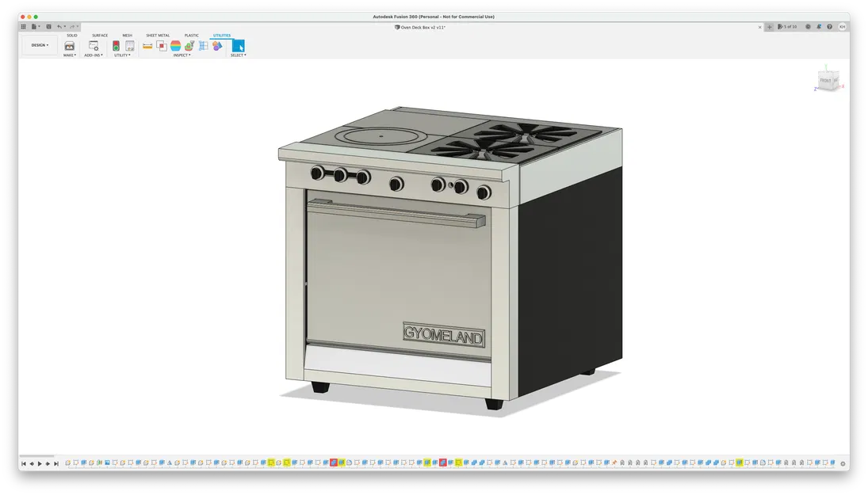Open the File menu icon
Viewport: 868px width, 495px height.
coord(35,27)
